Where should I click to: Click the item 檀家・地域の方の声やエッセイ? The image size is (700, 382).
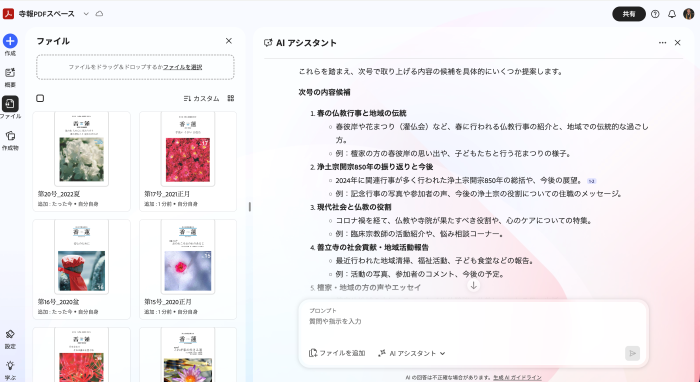[x=369, y=287]
